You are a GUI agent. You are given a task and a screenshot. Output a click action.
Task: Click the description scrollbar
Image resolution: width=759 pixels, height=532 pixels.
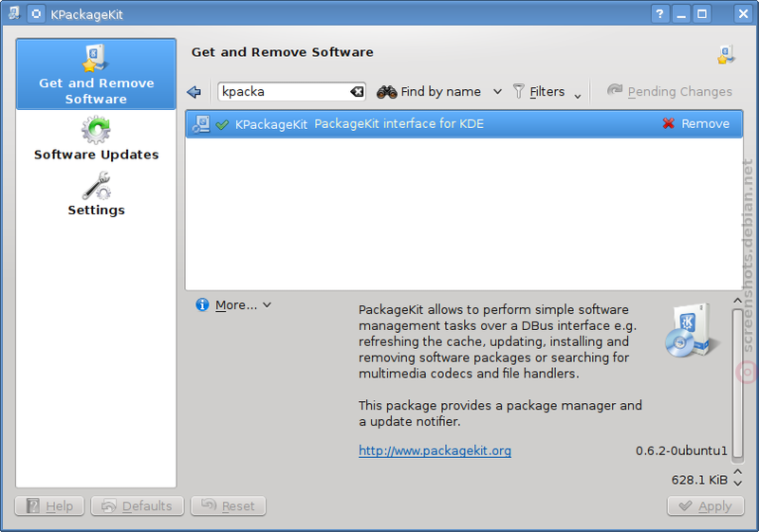[x=738, y=382]
